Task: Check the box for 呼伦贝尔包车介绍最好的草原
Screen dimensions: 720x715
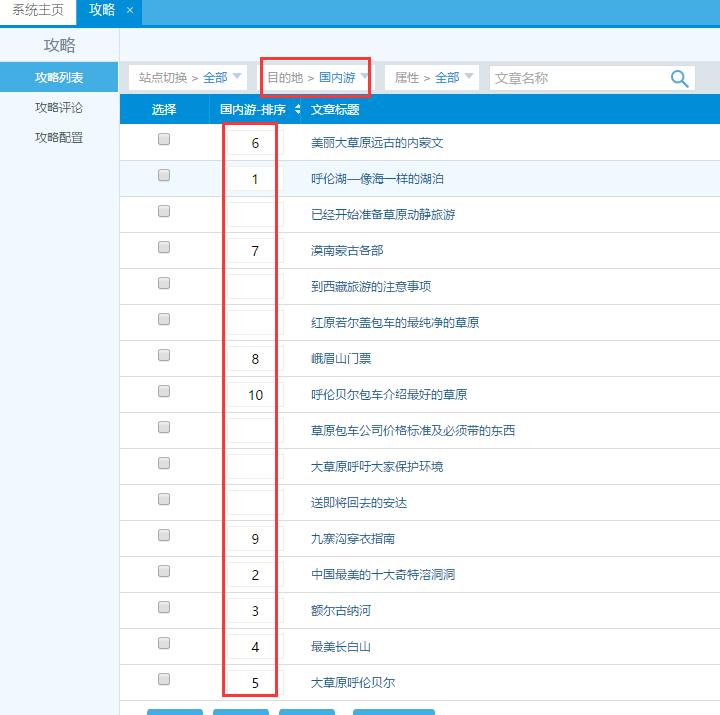Action: point(164,391)
